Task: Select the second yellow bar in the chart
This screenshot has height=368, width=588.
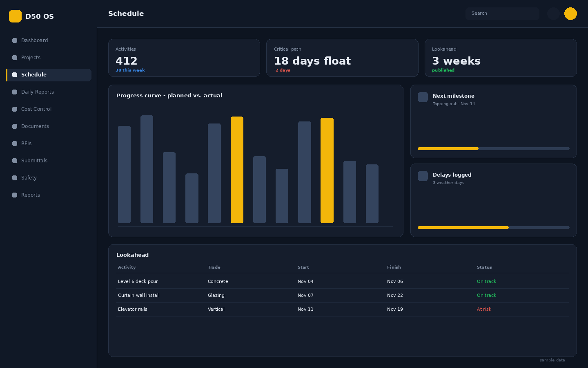Action: pos(327,171)
